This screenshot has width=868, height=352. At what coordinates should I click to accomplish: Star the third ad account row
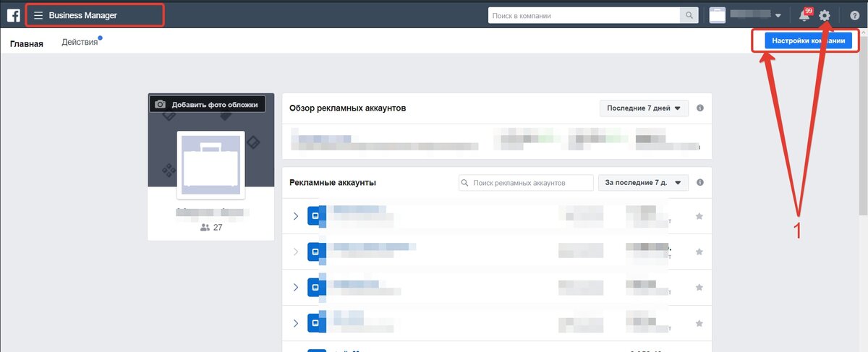pos(699,287)
